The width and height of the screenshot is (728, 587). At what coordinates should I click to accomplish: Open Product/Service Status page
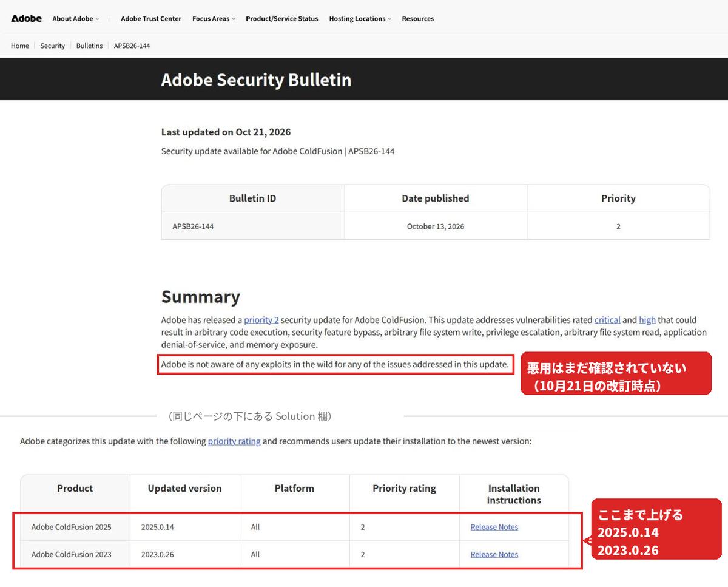[281, 19]
